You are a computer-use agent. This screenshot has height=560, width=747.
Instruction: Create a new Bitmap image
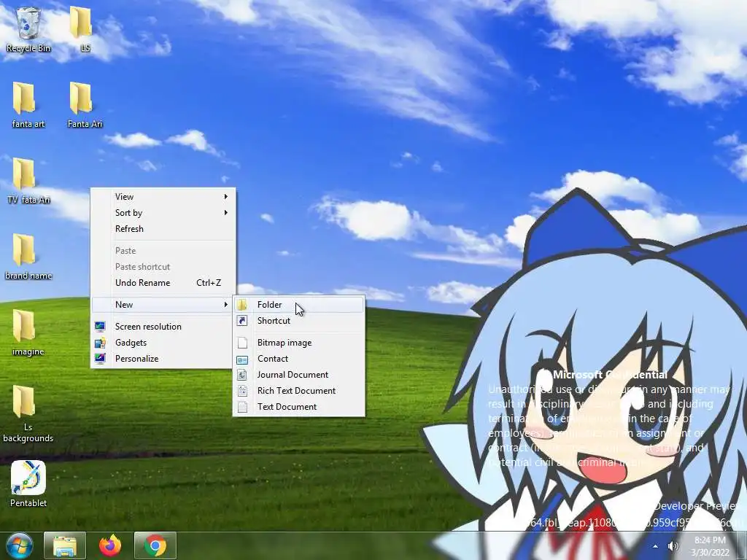coord(298,343)
